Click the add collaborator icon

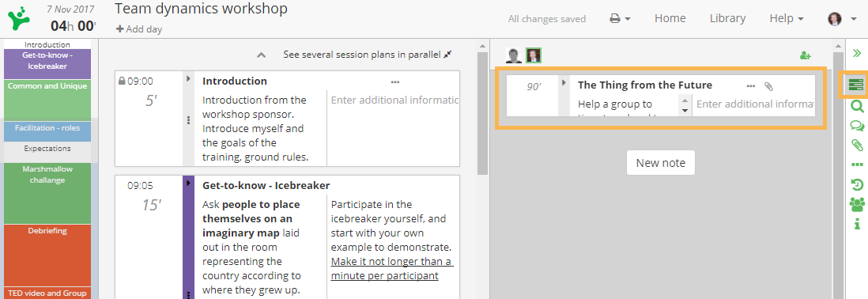tap(806, 55)
